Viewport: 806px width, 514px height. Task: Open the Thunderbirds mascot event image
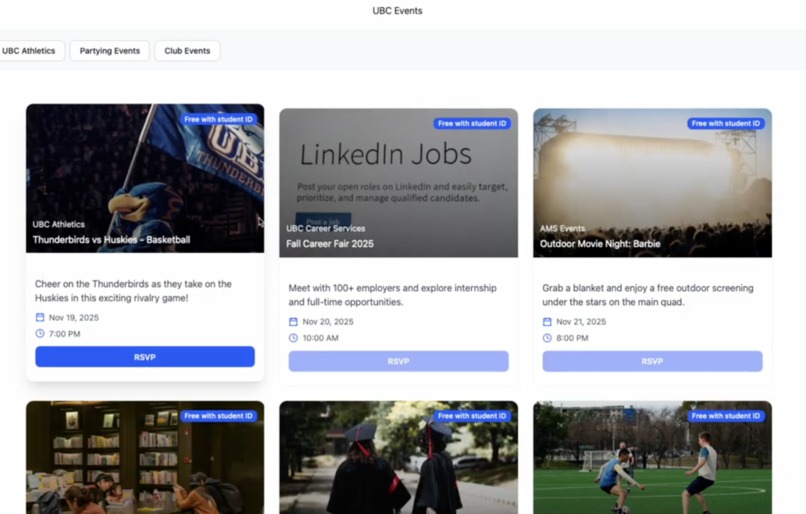point(145,178)
